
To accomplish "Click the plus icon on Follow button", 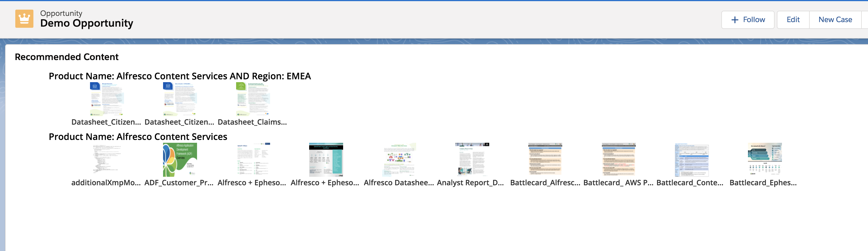I will click(735, 20).
